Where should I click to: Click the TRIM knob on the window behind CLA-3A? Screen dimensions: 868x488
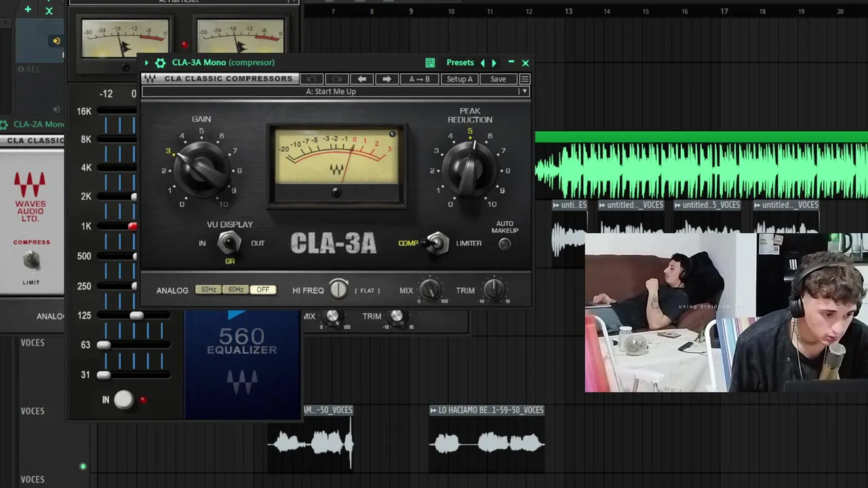click(397, 316)
